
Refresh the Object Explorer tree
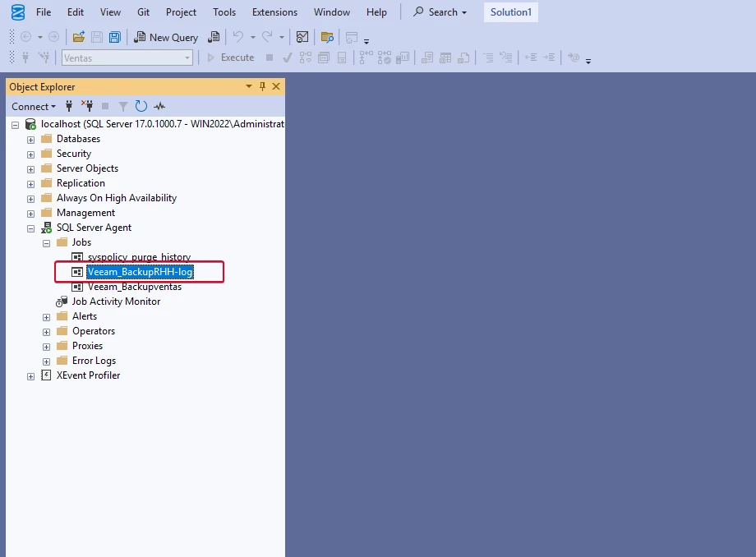pos(141,106)
